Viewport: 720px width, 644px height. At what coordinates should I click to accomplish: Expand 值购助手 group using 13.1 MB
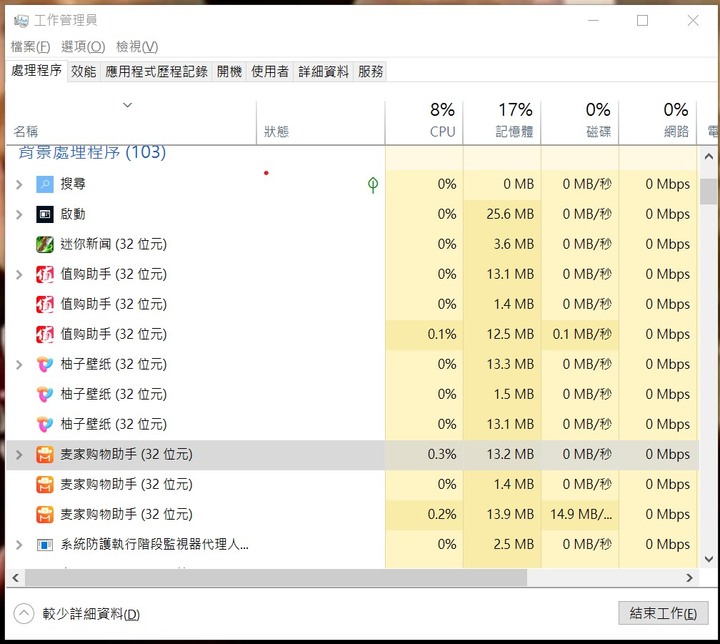point(19,275)
